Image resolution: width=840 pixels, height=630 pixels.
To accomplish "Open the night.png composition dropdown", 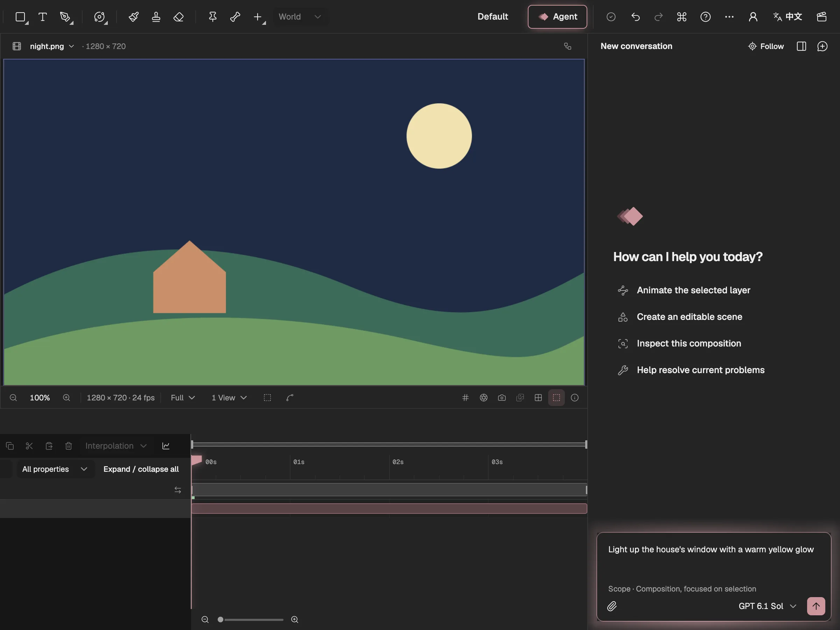I will pyautogui.click(x=52, y=46).
